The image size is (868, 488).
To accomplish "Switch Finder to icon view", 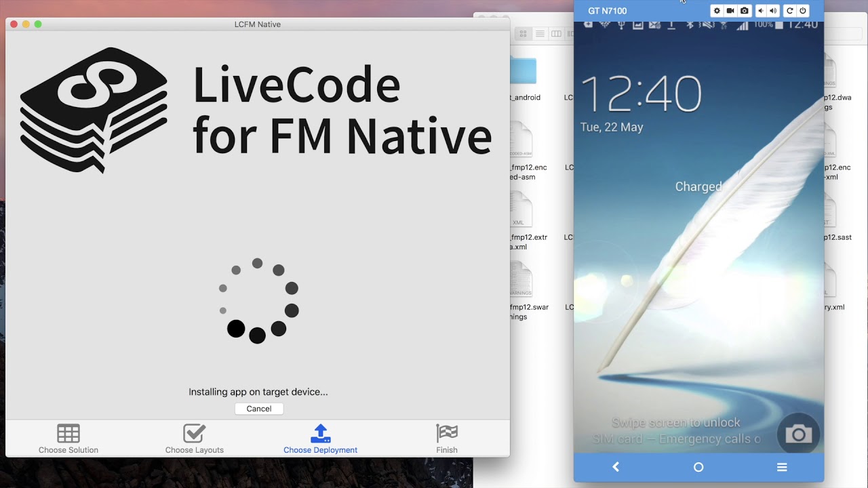I will coord(523,34).
